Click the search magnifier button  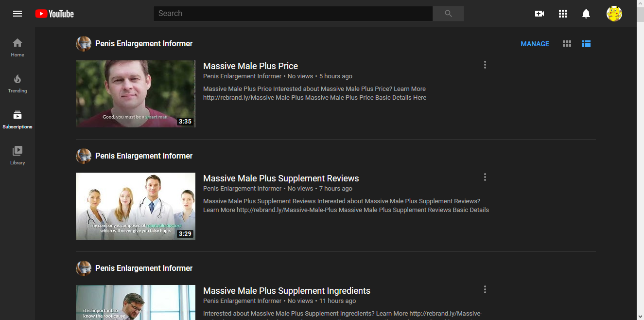[448, 14]
